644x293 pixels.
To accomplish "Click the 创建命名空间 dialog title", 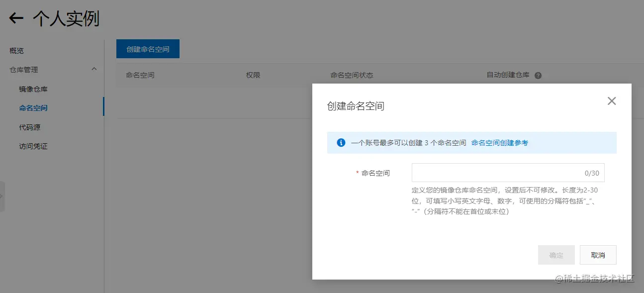I will point(356,106).
